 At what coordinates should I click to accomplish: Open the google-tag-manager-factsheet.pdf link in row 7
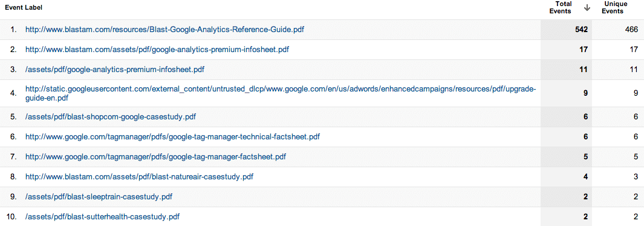pyautogui.click(x=155, y=157)
